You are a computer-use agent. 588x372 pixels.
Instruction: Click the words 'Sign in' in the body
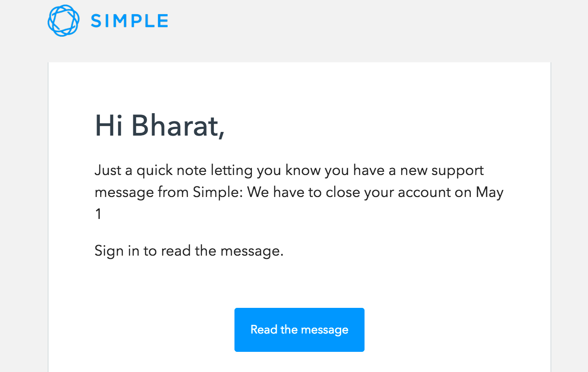click(x=117, y=251)
